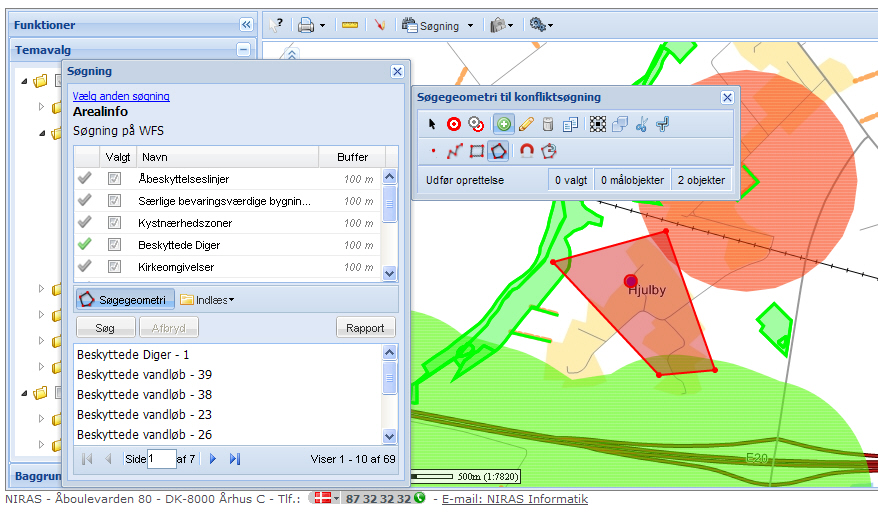Viewport: 878px width, 519px height.
Task: Select the arrow pointer tool in Søgegeometri panel
Action: pos(432,124)
